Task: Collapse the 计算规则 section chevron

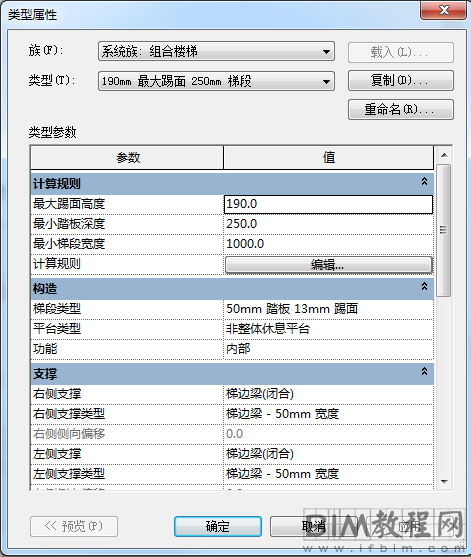Action: [x=424, y=182]
